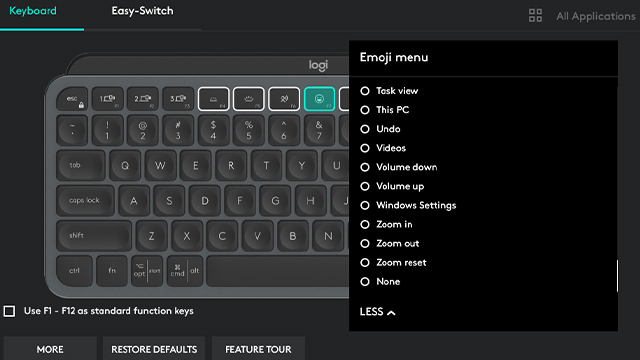Screen dimensions: 640x360
Task: Collapse the list with LESS
Action: [378, 312]
